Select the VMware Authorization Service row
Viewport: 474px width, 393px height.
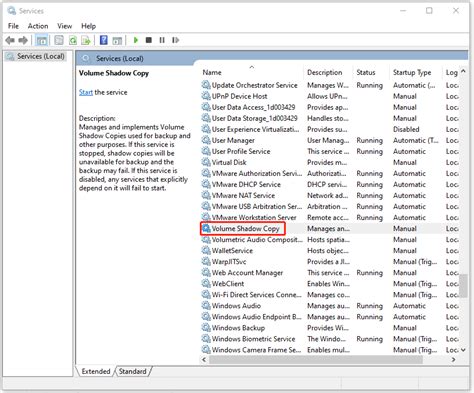[330, 173]
